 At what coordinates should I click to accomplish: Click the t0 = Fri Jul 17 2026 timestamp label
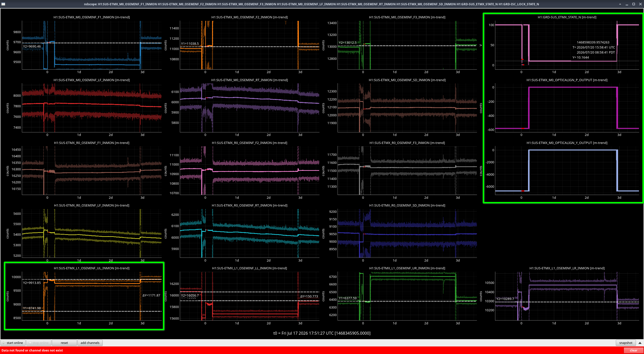pos(322,333)
